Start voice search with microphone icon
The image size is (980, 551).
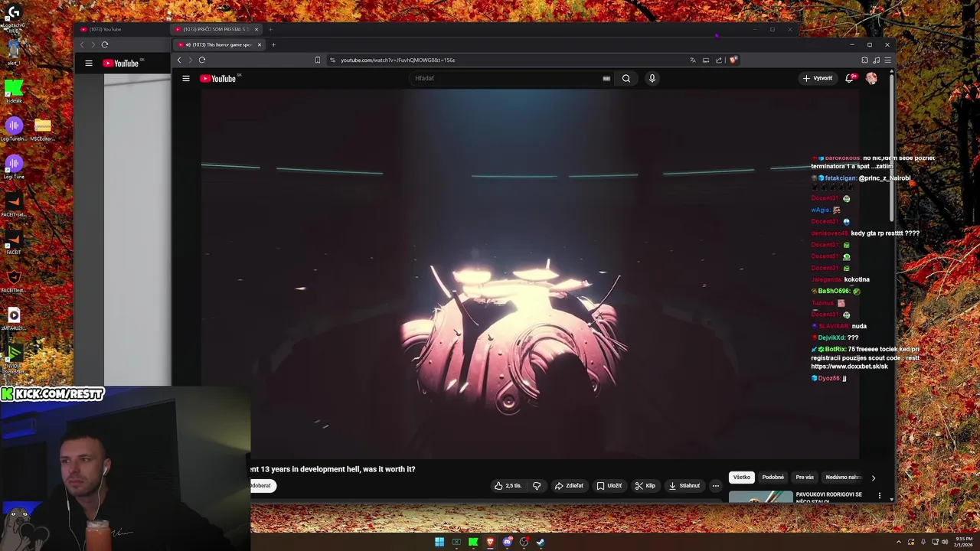(x=652, y=78)
